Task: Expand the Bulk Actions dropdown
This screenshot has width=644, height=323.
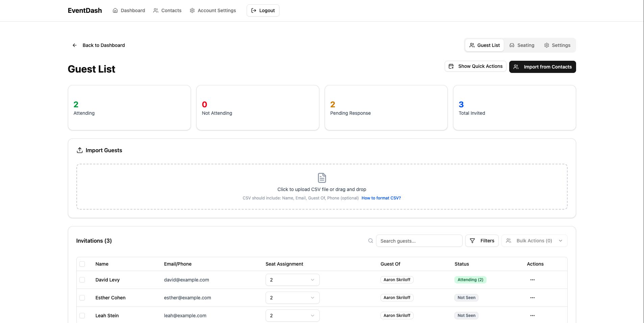Action: (x=534, y=241)
